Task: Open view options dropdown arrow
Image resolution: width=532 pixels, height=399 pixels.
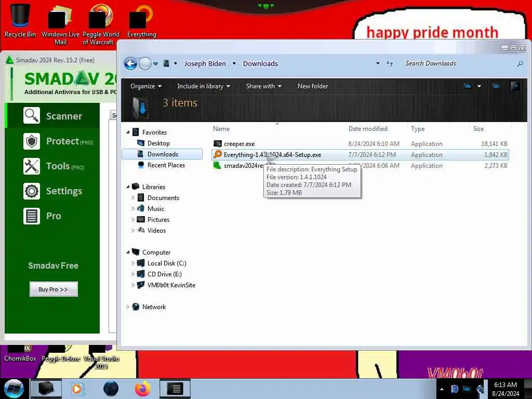Action: point(479,86)
